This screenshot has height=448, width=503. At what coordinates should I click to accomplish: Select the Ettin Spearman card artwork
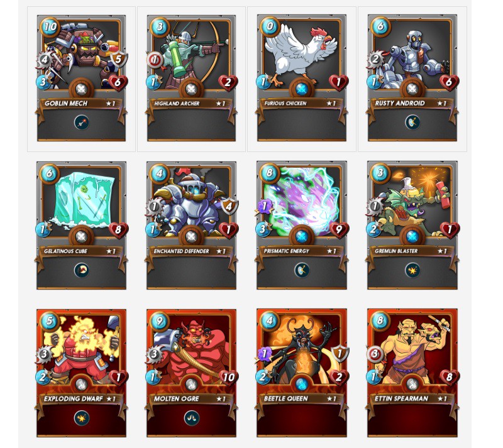coord(412,349)
